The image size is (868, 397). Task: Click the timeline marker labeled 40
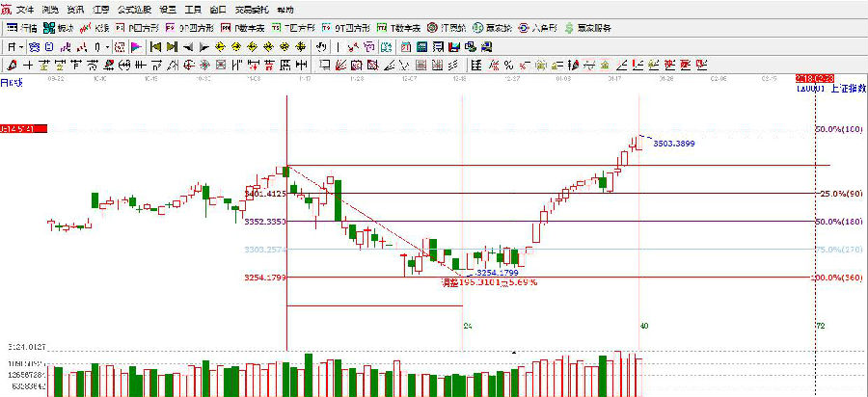(643, 326)
